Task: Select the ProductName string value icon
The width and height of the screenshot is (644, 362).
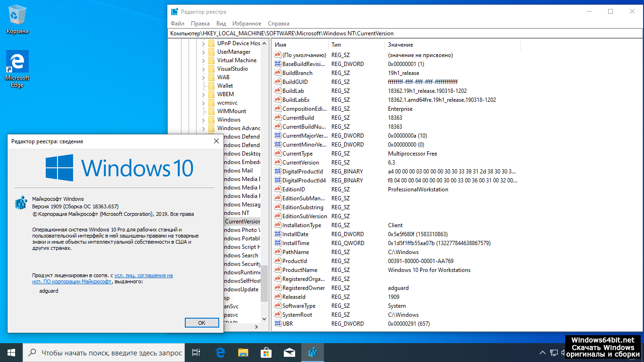Action: coord(278,270)
